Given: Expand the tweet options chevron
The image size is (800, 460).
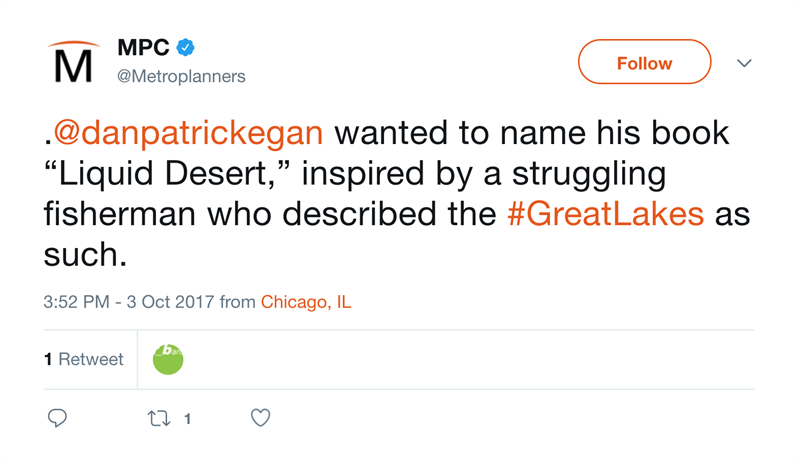Looking at the screenshot, I should 744,63.
